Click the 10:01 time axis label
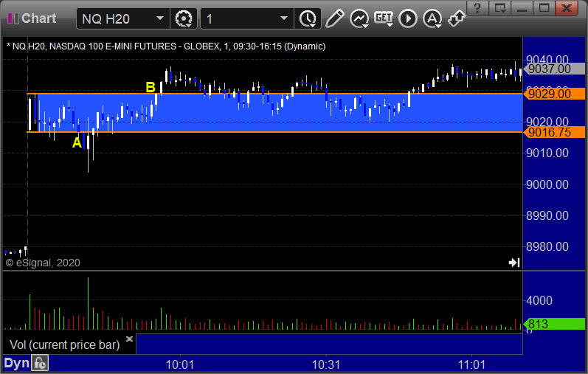 click(x=180, y=364)
